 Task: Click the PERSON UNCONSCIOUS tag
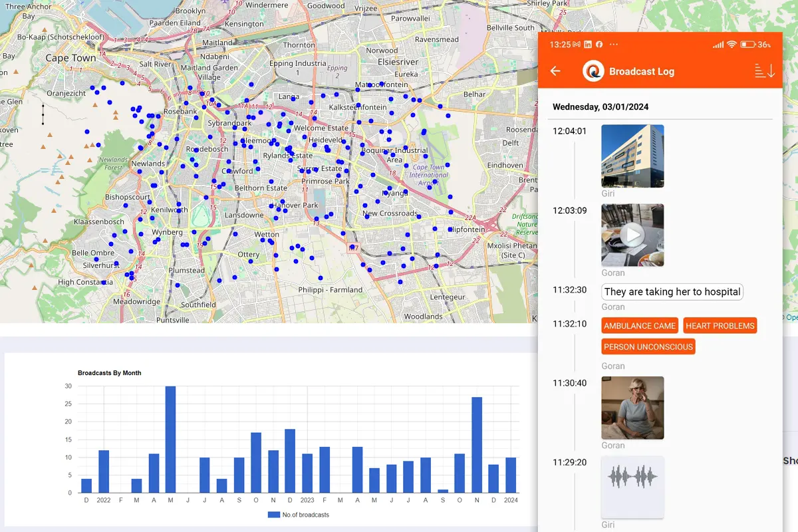(x=648, y=346)
